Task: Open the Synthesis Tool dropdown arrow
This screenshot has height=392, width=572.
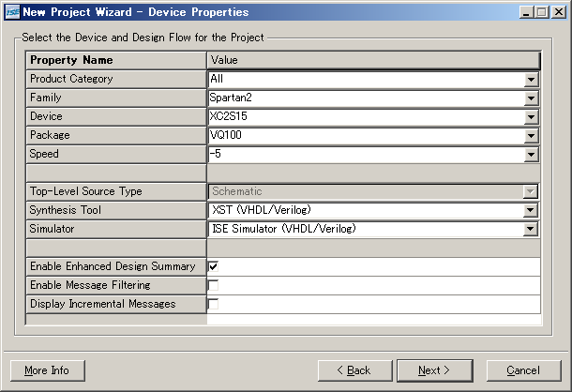Action: click(530, 210)
